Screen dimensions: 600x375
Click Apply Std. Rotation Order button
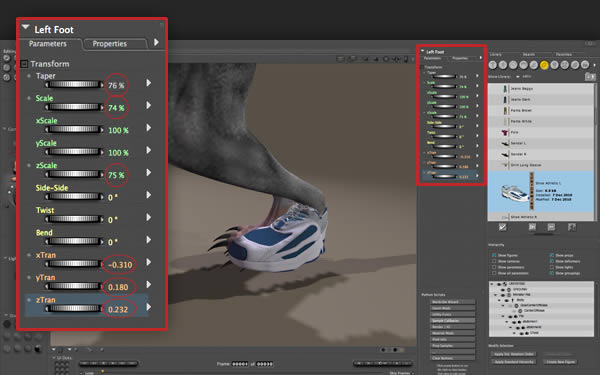(514, 354)
